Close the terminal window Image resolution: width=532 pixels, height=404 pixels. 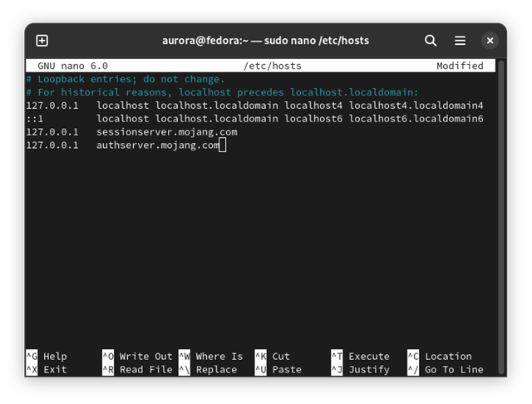490,40
